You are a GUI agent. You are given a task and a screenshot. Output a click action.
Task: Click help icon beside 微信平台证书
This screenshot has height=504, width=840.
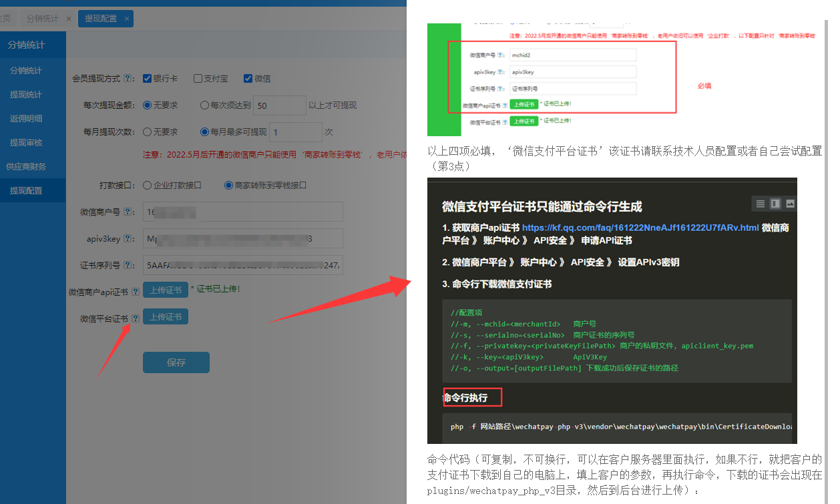point(136,318)
